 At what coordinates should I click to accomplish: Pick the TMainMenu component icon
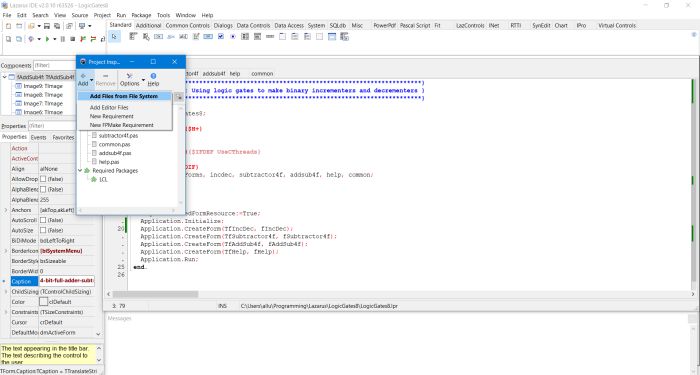pos(133,37)
